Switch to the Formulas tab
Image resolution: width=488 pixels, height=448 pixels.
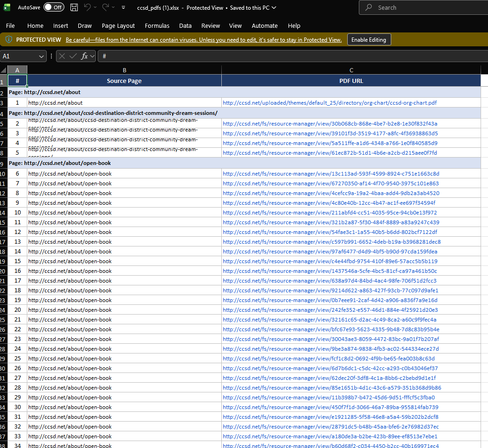point(157,25)
